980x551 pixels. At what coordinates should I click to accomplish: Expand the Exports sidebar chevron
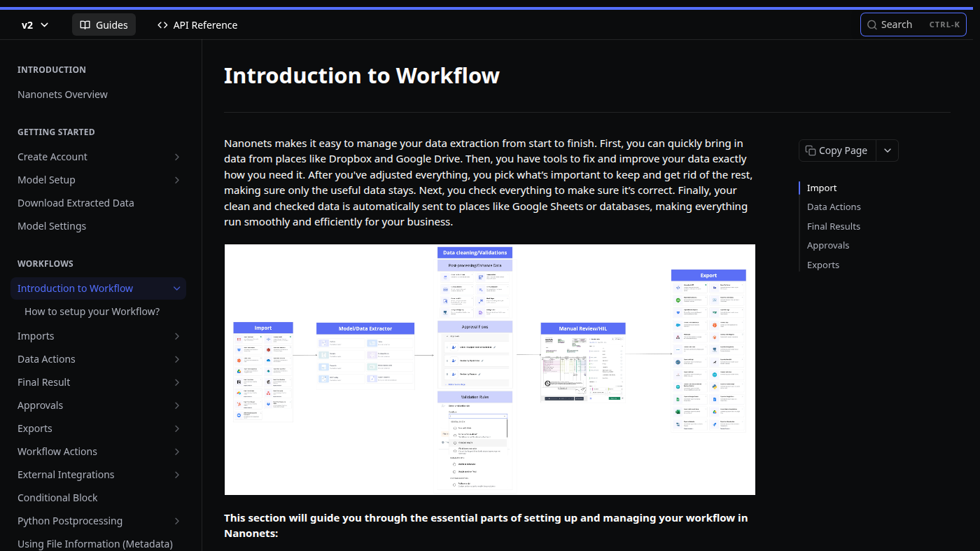click(x=177, y=428)
